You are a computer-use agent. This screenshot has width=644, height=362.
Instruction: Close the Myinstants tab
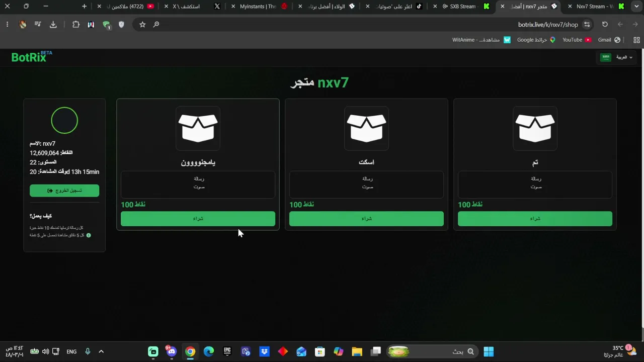coord(233,7)
